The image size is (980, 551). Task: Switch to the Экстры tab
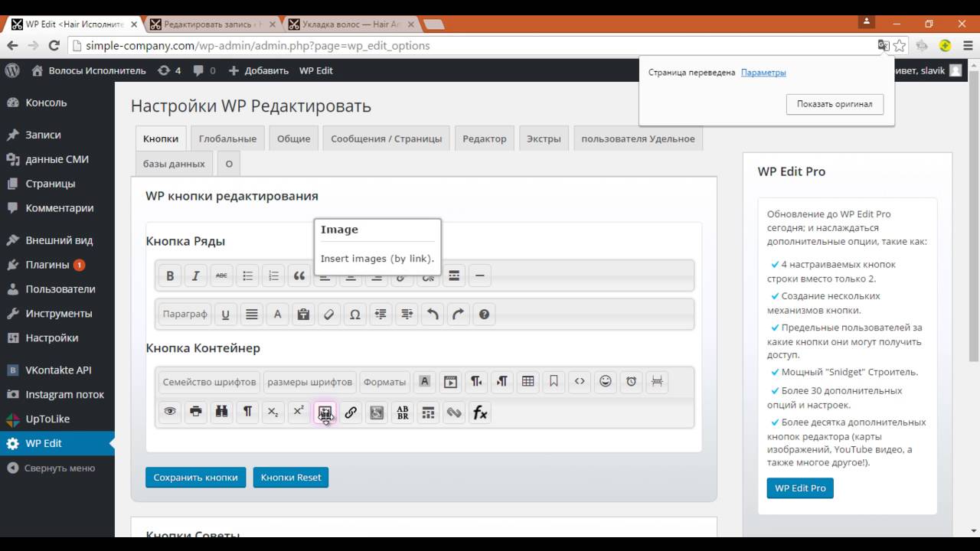pos(544,139)
